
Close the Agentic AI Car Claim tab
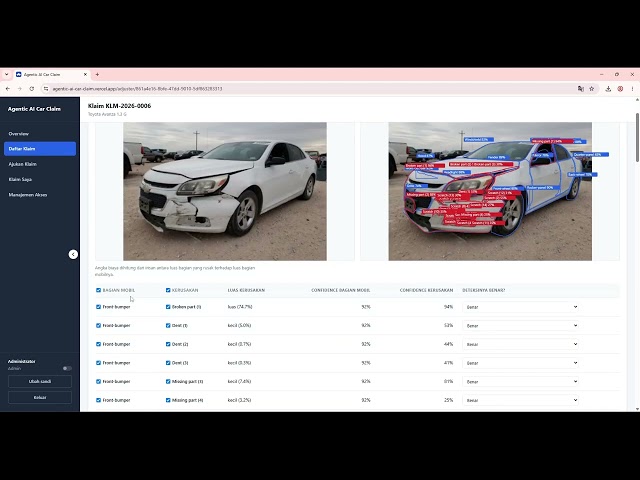(x=85, y=74)
